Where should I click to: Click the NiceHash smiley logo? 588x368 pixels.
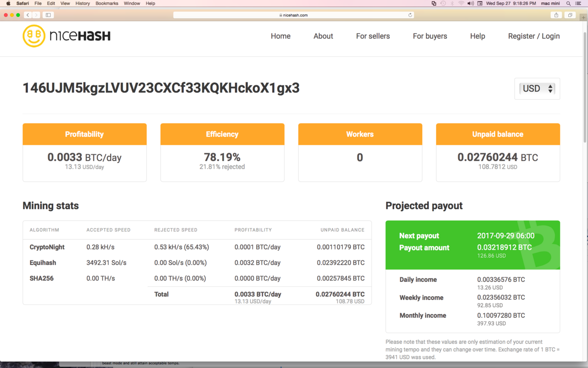click(x=34, y=36)
